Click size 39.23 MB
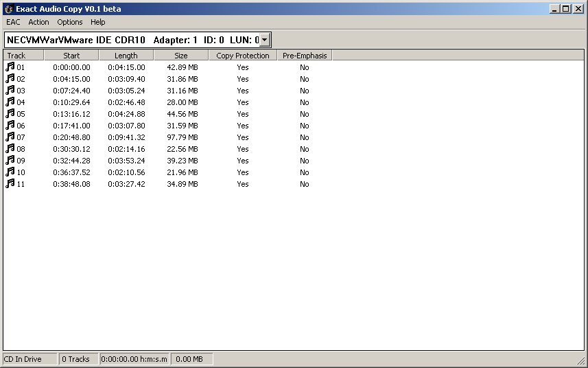The height and width of the screenshot is (368, 588). 183,161
